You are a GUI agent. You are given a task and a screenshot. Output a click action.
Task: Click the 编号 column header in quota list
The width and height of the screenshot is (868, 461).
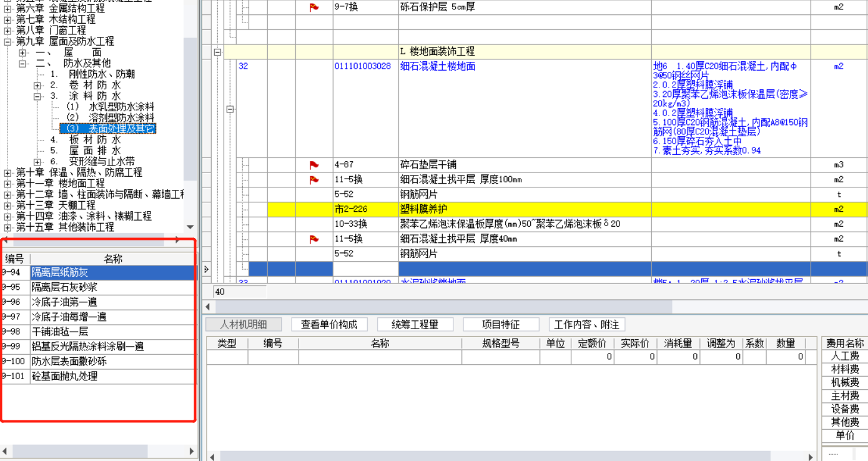[15, 259]
